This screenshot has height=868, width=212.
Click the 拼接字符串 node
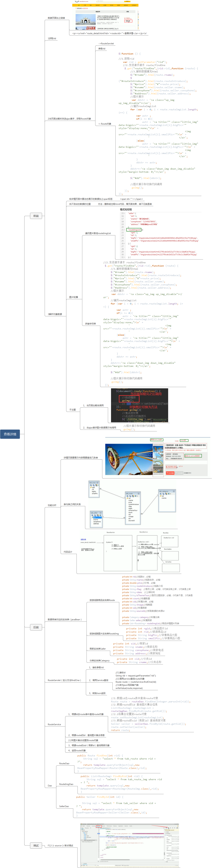click(90, 324)
